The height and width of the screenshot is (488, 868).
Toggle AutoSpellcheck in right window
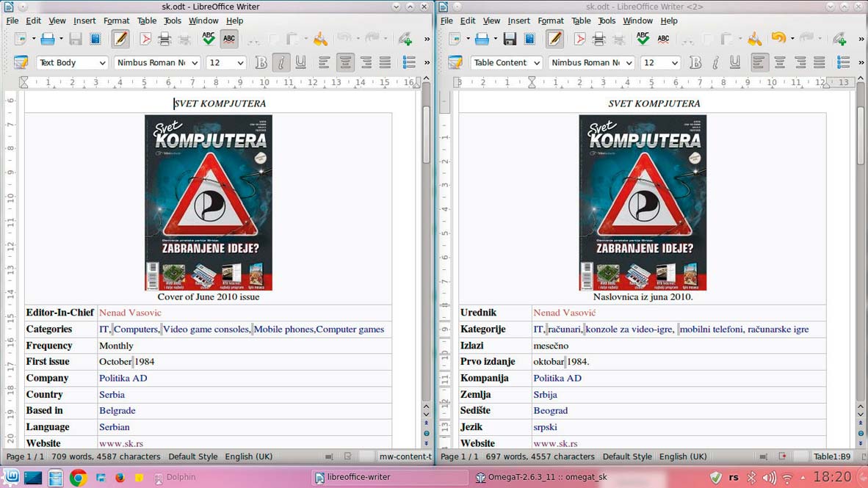point(663,39)
